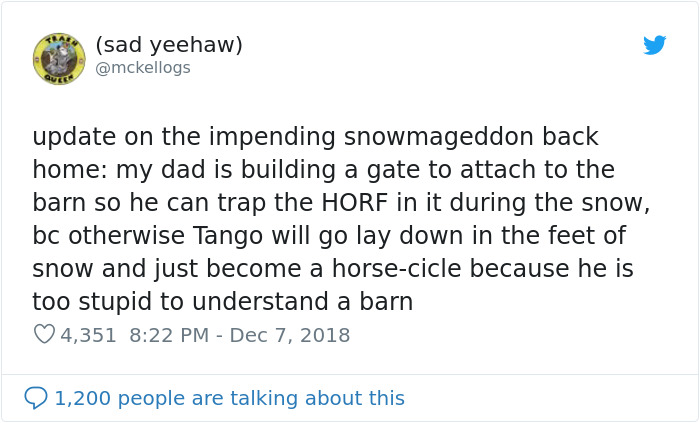The width and height of the screenshot is (700, 423).
Task: Click the Twitter bird logo
Action: pyautogui.click(x=654, y=45)
